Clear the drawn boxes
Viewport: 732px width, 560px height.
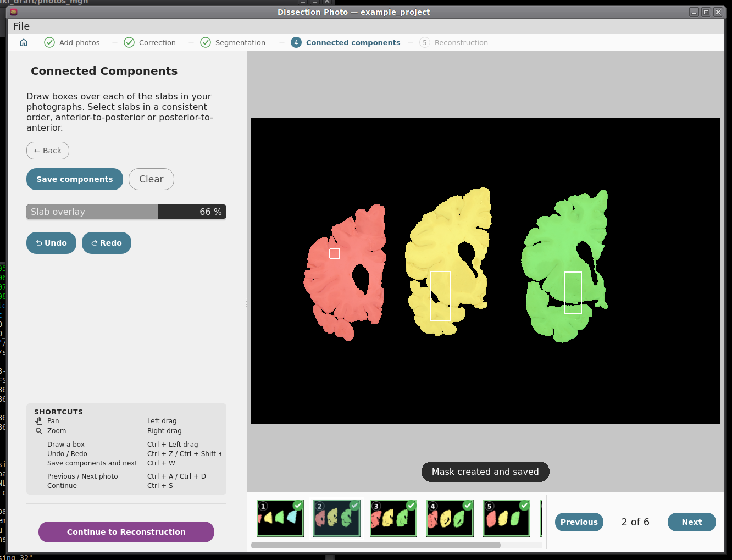151,179
